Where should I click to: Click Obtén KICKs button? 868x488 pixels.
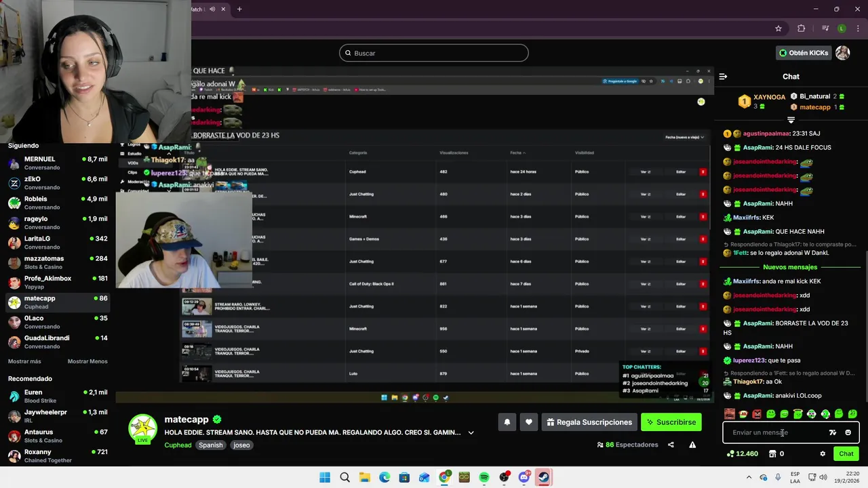(804, 53)
